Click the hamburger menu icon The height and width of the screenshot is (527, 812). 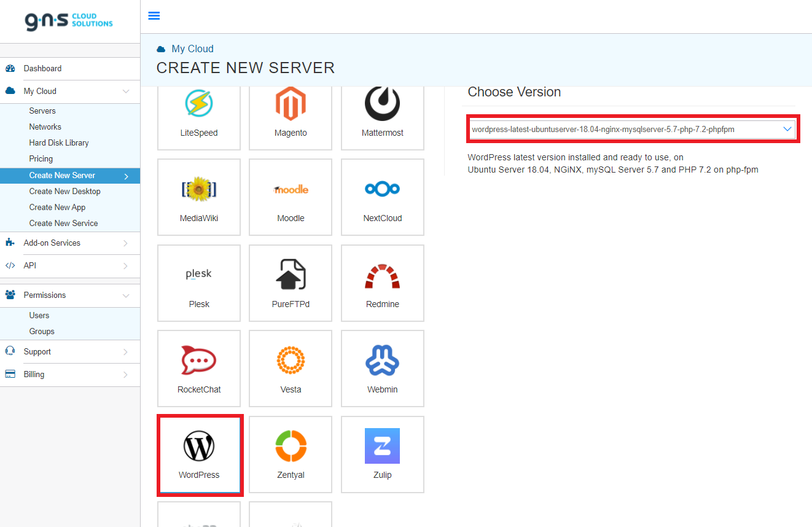pos(154,16)
